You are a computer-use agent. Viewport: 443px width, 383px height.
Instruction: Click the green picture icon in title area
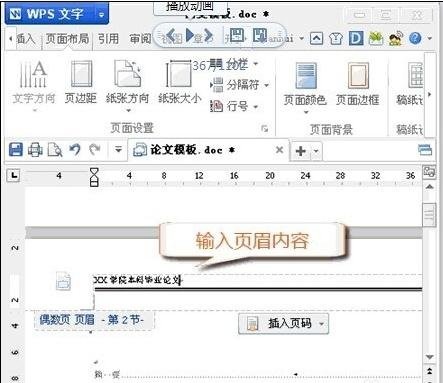coord(376,38)
